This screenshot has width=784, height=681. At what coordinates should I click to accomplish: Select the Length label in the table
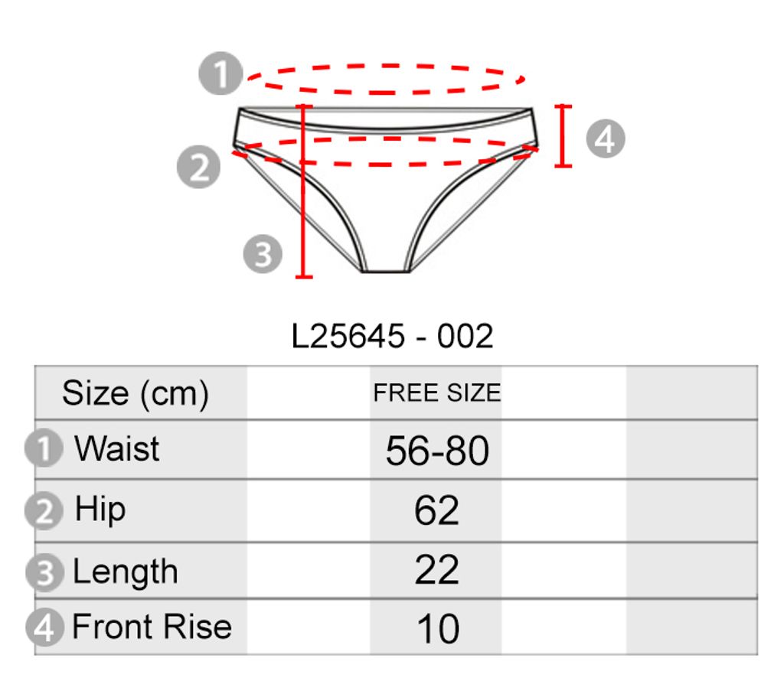point(125,572)
